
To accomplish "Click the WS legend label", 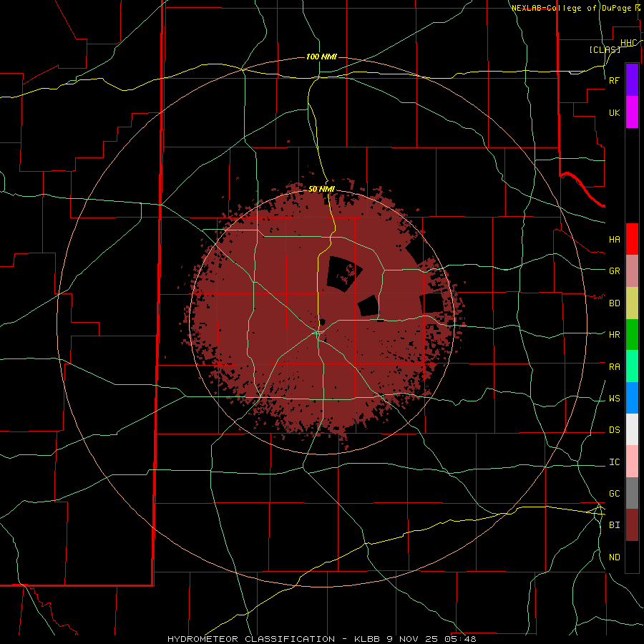I will (614, 399).
